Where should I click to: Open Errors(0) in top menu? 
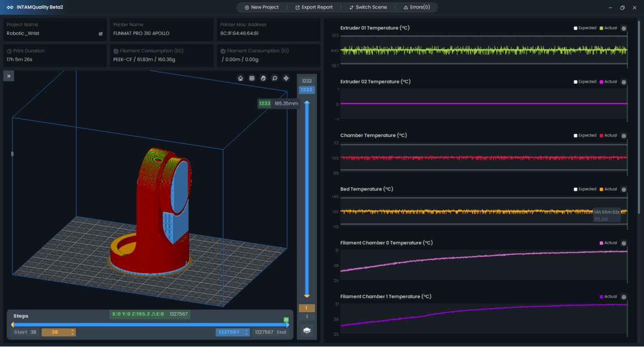[416, 7]
